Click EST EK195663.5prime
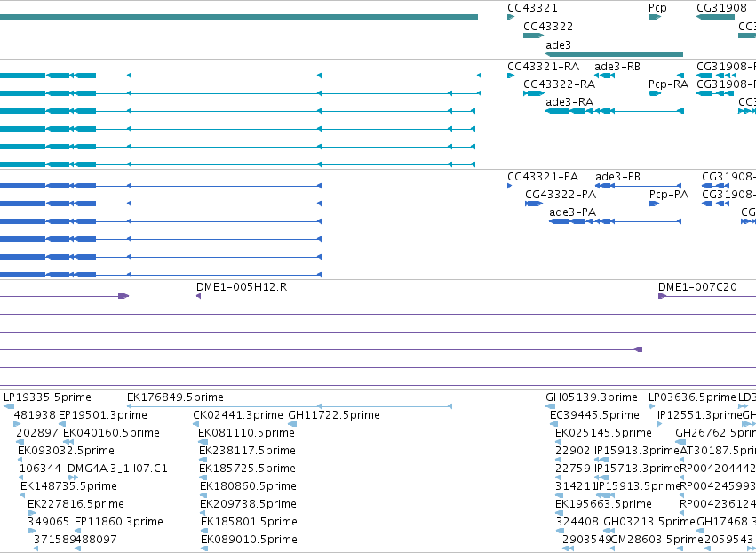This screenshot has width=756, height=553. [603, 505]
